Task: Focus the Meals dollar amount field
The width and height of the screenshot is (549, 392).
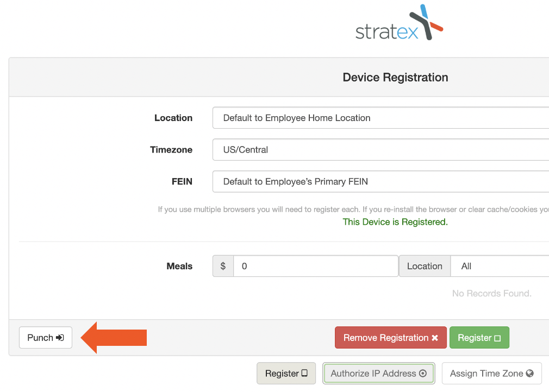Action: 315,266
